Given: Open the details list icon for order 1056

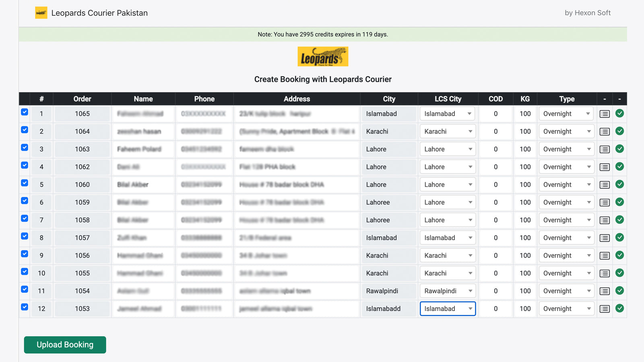Looking at the screenshot, I should click(x=605, y=255).
